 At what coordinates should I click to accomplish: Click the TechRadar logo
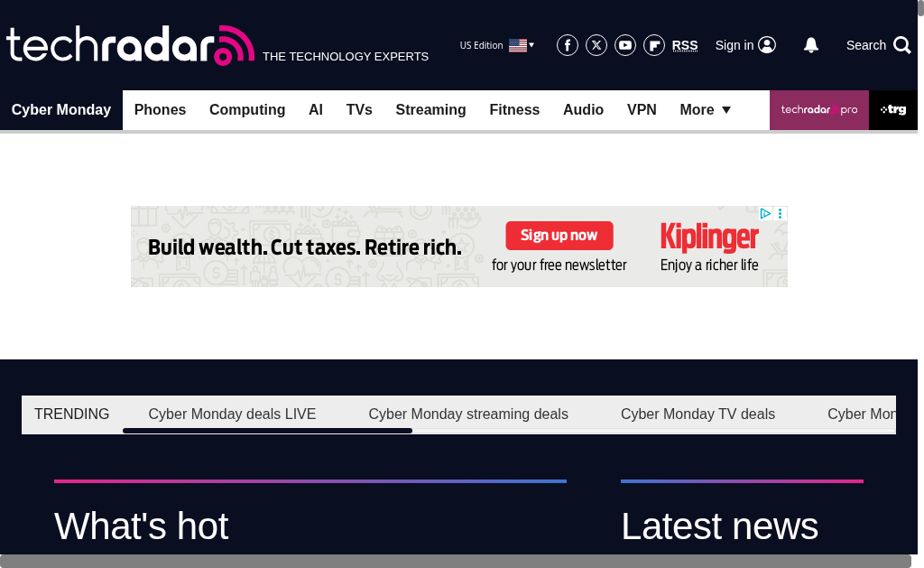(131, 45)
